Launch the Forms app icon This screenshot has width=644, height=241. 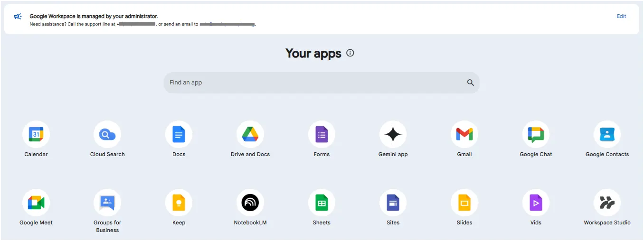[322, 134]
